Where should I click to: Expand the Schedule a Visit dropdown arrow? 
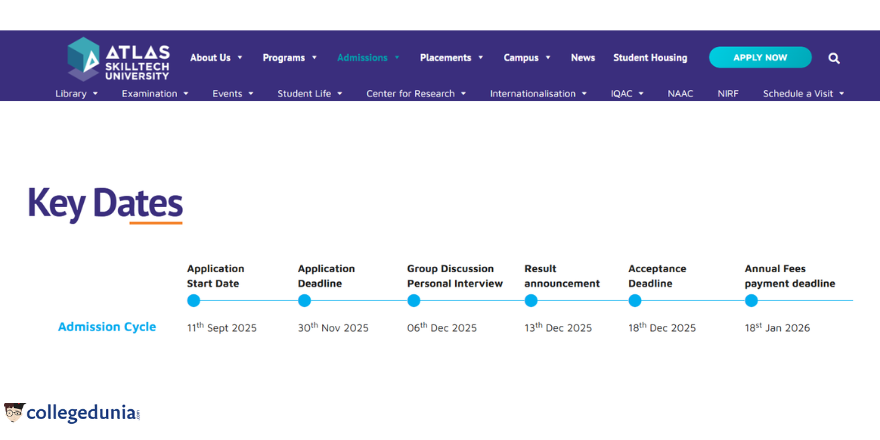pyautogui.click(x=841, y=94)
